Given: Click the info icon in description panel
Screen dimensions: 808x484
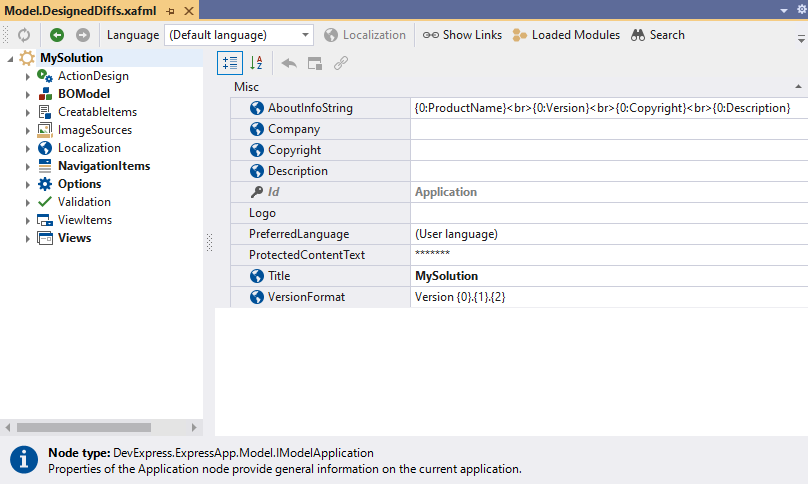Looking at the screenshot, I should [24, 459].
